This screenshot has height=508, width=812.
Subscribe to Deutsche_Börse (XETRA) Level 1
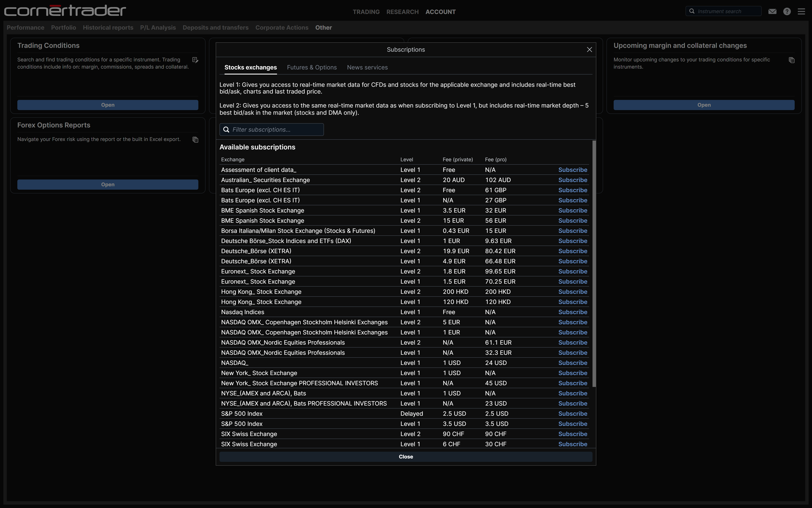(572, 261)
